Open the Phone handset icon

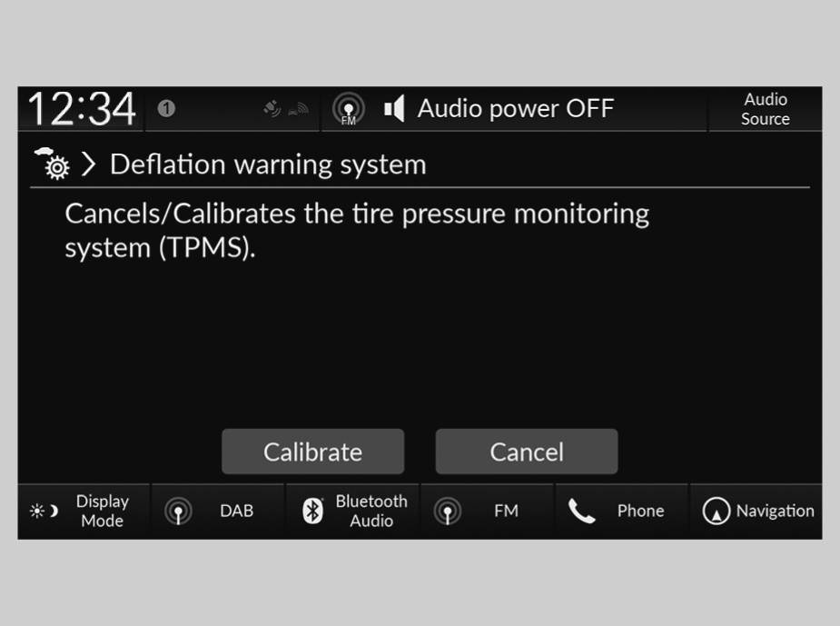pos(581,512)
